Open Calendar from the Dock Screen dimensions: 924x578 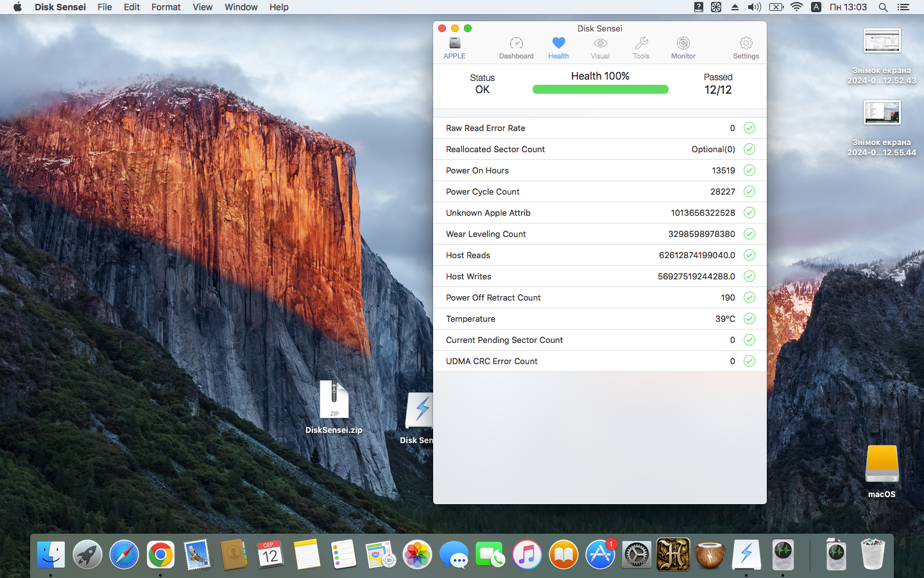coord(270,554)
